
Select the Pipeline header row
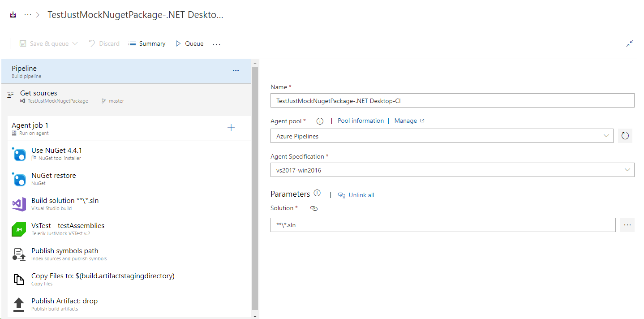[x=126, y=71]
